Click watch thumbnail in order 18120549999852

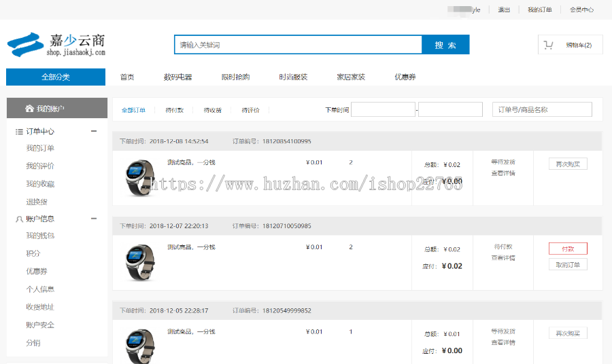coord(140,346)
